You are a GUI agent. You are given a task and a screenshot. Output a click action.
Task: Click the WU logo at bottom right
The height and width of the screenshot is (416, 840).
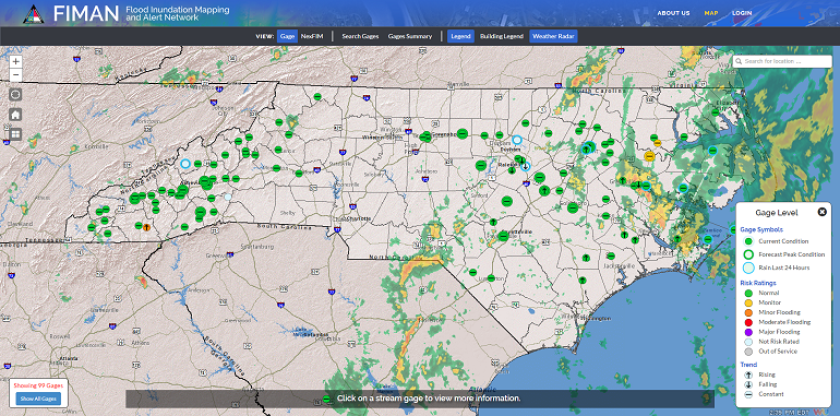pyautogui.click(x=820, y=411)
